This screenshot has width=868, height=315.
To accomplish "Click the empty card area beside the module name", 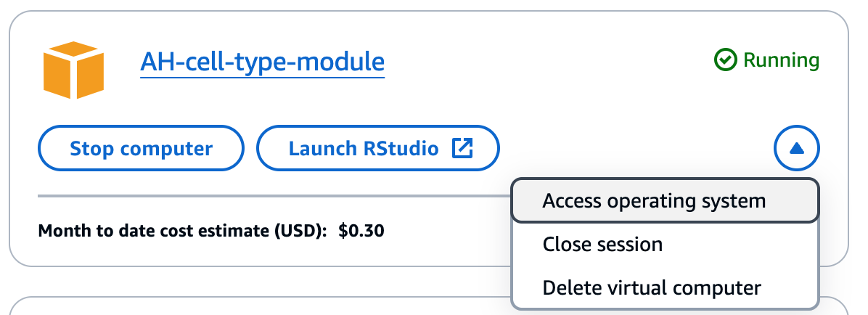I will [x=548, y=61].
